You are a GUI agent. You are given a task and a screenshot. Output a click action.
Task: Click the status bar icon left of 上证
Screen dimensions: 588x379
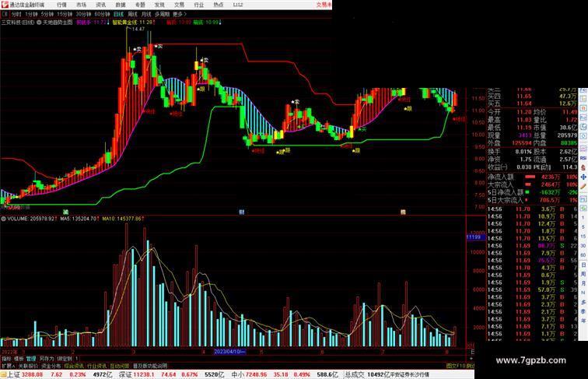tap(3, 374)
